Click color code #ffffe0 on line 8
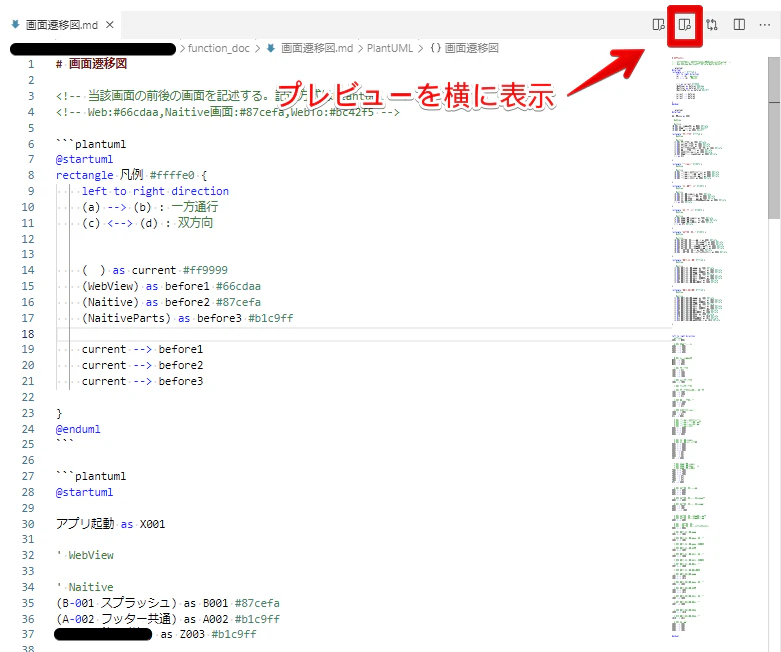 (x=172, y=175)
